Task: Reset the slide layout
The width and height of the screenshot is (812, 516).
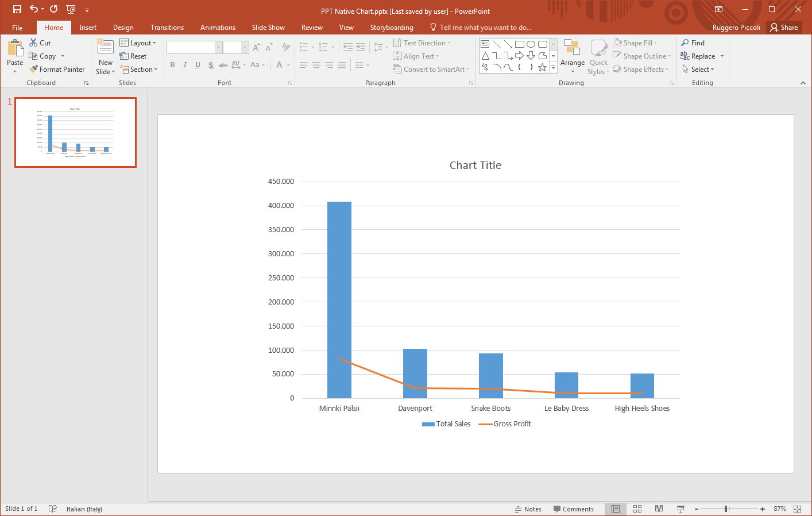Action: point(133,56)
